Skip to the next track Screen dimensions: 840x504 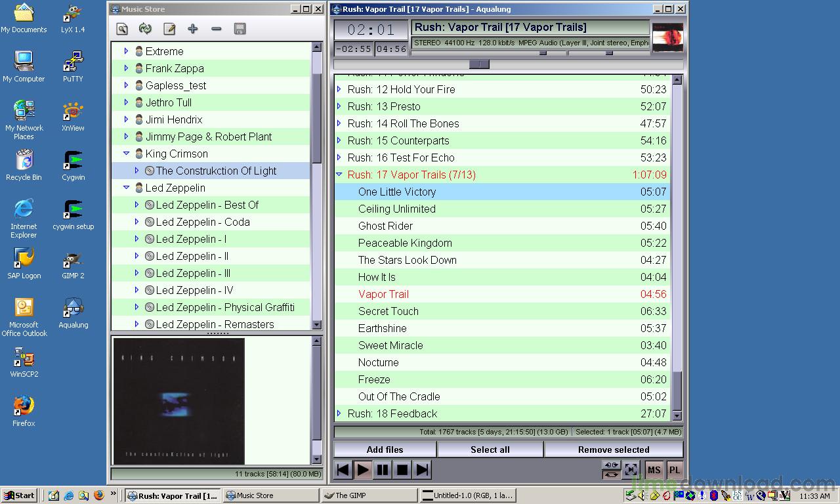pos(423,469)
